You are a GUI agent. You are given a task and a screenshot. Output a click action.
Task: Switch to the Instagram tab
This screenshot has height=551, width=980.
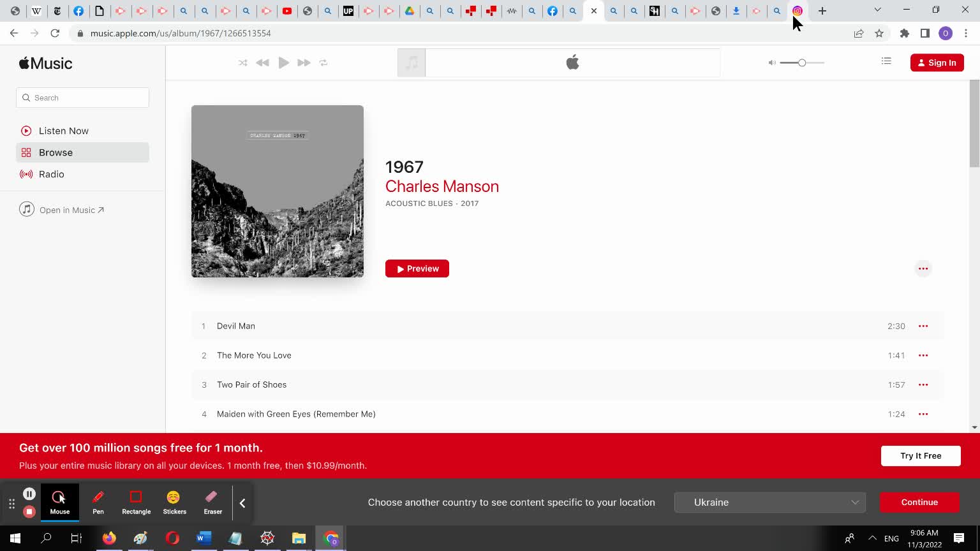798,11
